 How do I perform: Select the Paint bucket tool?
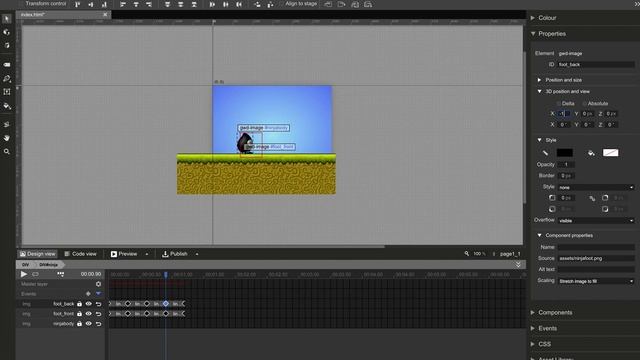coord(7,106)
